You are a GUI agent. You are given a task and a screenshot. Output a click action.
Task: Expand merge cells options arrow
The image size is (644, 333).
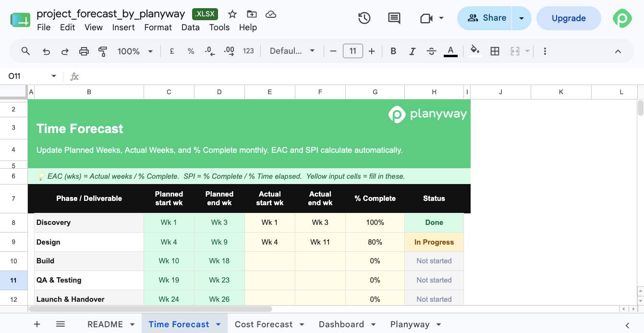527,51
